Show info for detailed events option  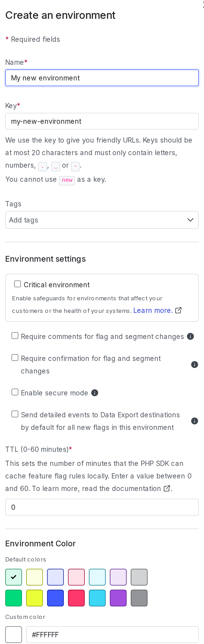click(194, 421)
